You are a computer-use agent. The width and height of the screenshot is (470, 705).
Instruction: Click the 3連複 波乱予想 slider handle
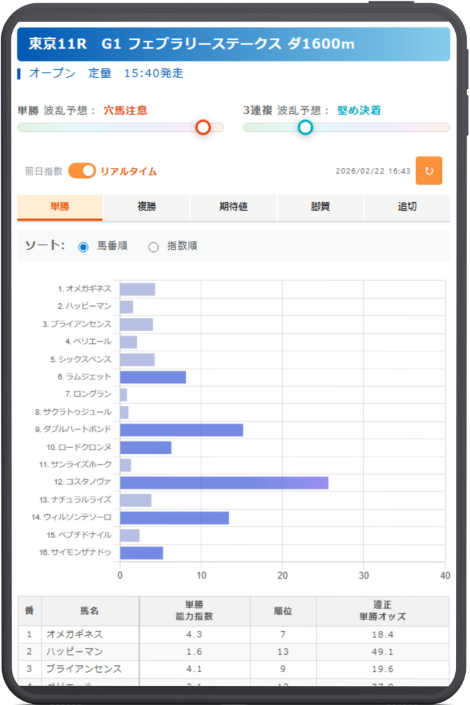point(305,127)
